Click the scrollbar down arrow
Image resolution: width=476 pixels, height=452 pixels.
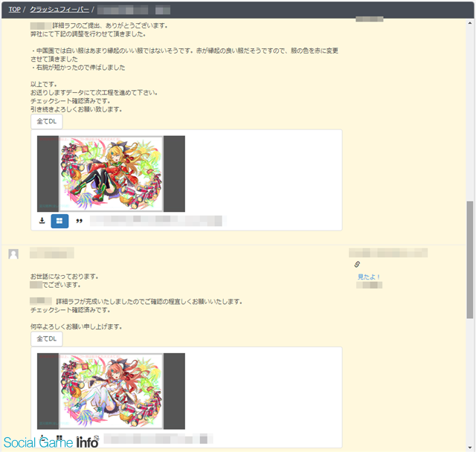point(470,448)
